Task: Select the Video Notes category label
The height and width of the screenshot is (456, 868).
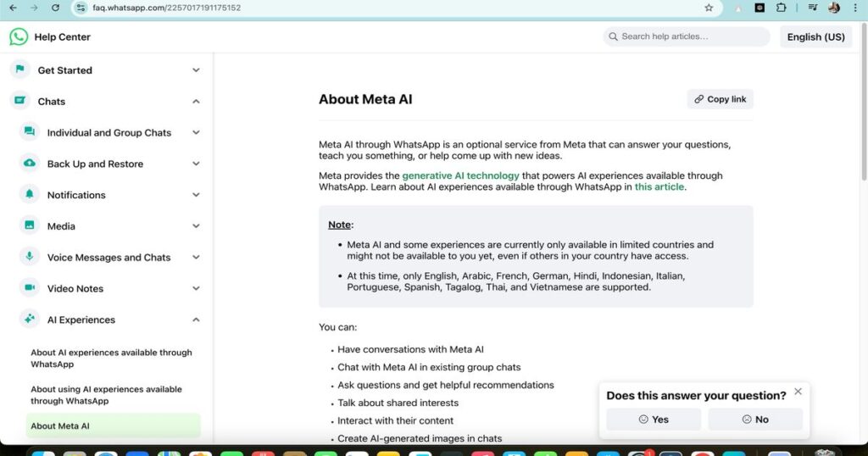Action: coord(75,288)
